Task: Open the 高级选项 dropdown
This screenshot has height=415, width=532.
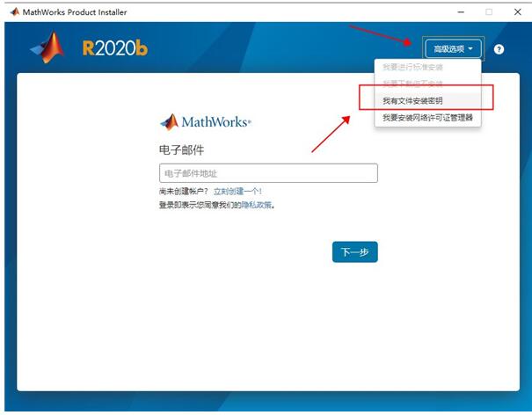Action: [x=453, y=49]
